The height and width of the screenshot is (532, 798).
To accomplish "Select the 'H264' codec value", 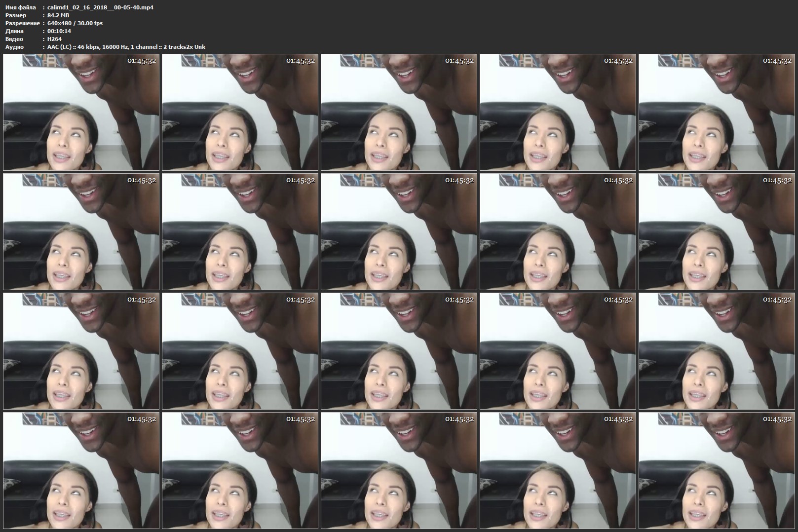I will click(x=54, y=39).
